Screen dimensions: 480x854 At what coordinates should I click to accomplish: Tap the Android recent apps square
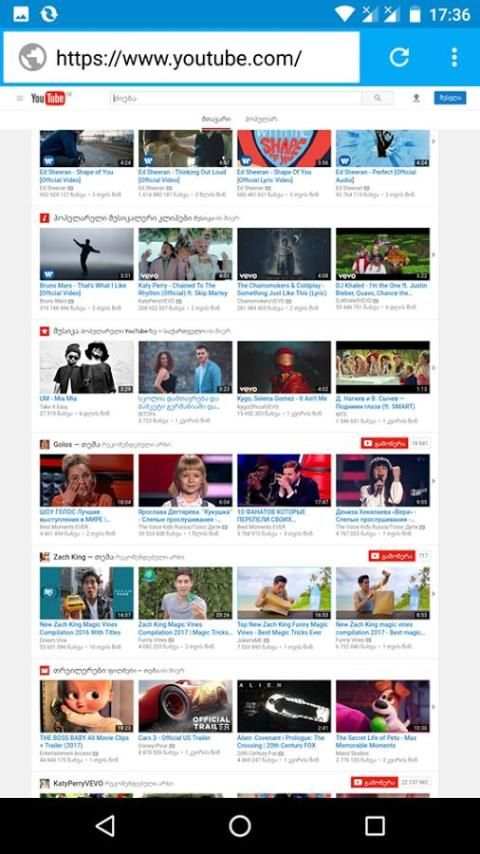pos(375,826)
